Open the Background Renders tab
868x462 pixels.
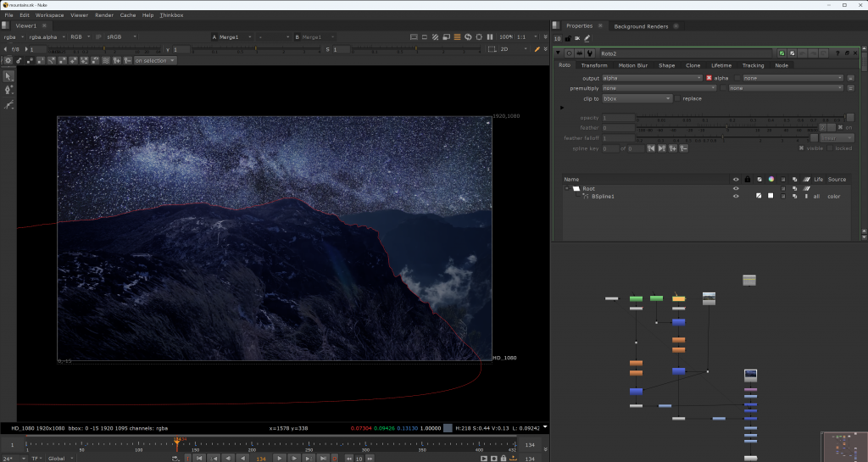641,26
